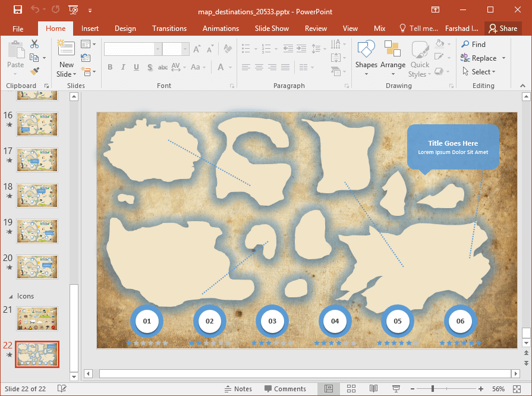
Task: Toggle center text alignment
Action: [259, 67]
